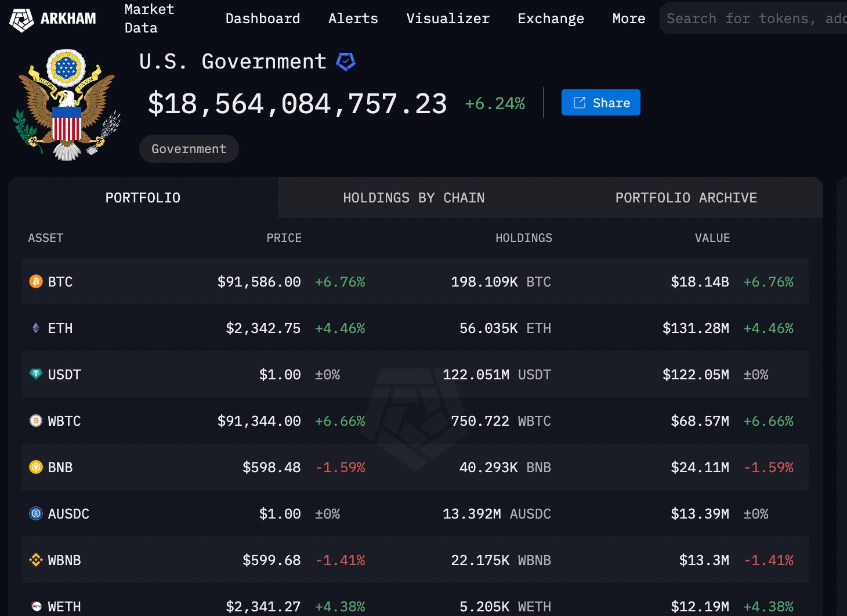Click WBTC holdings 750.722 WBTC
The width and height of the screenshot is (847, 616).
point(501,421)
